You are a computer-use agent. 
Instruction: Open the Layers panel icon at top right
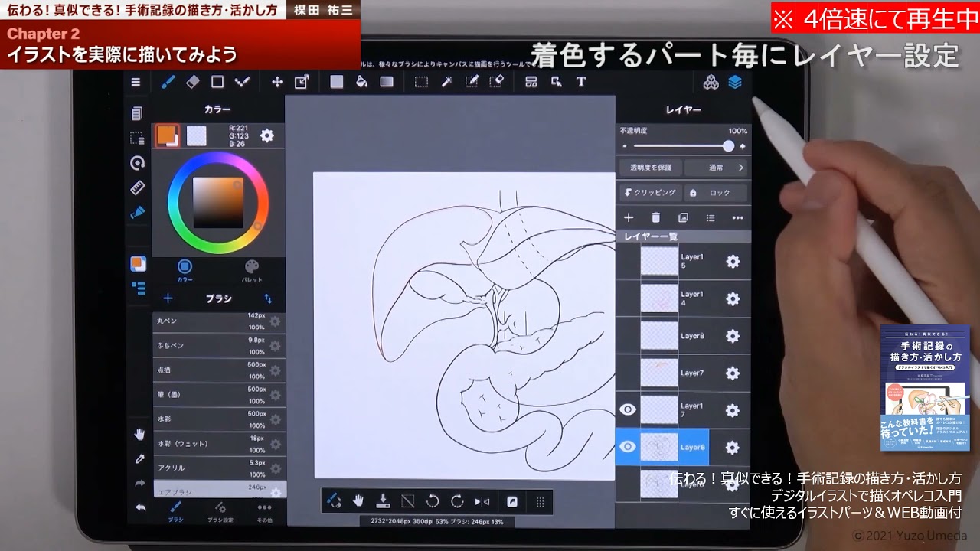737,82
